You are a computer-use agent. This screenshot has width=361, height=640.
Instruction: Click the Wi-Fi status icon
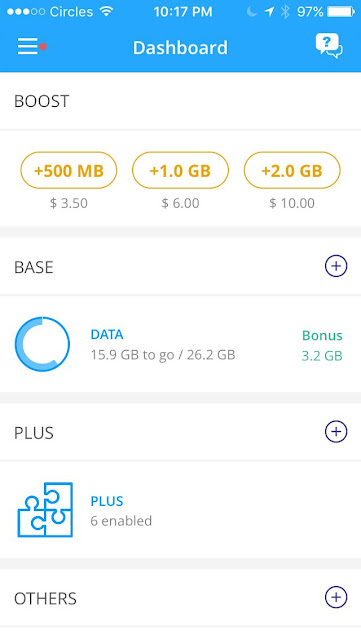point(107,11)
